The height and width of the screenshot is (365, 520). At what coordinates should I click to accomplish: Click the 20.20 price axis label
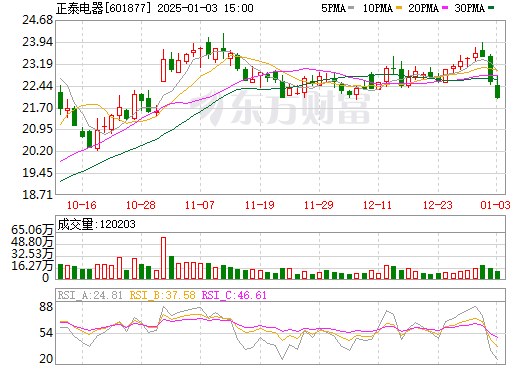click(37, 151)
